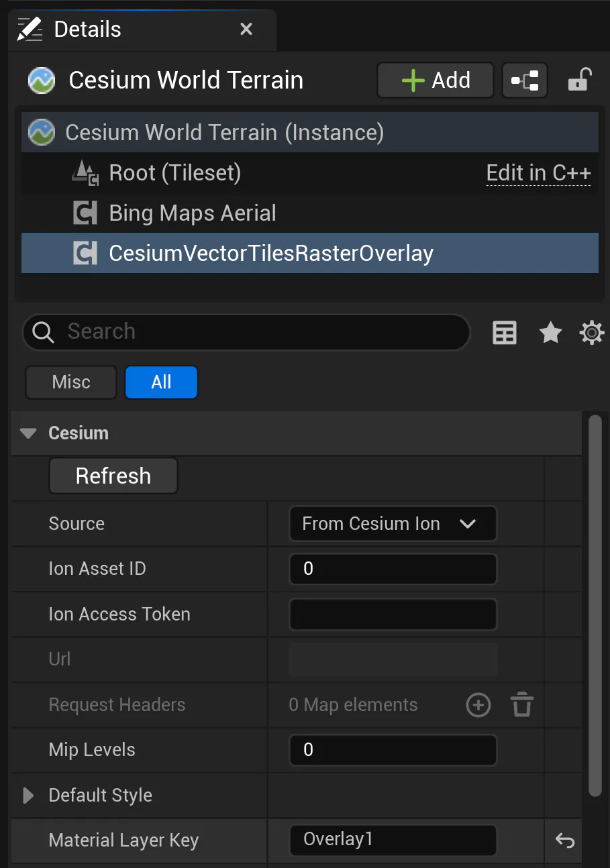The width and height of the screenshot is (610, 868).
Task: Click the Cesium World Terrain actor icon
Action: pos(42,80)
